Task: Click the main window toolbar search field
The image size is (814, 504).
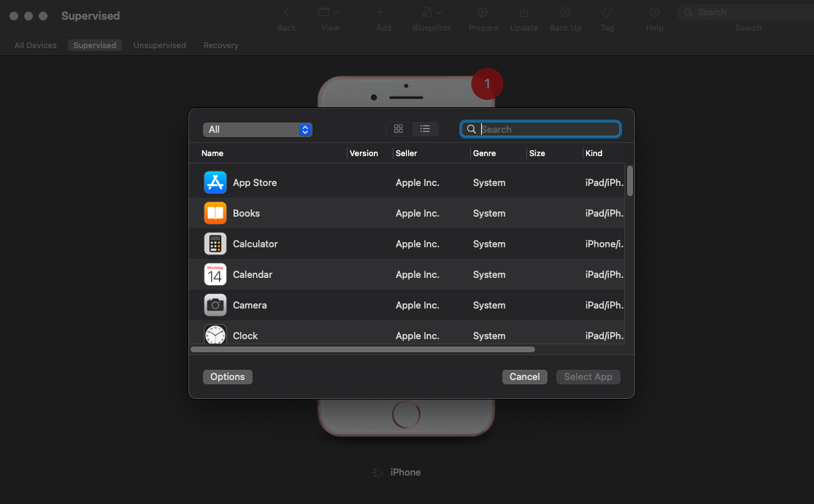Action: click(x=747, y=12)
